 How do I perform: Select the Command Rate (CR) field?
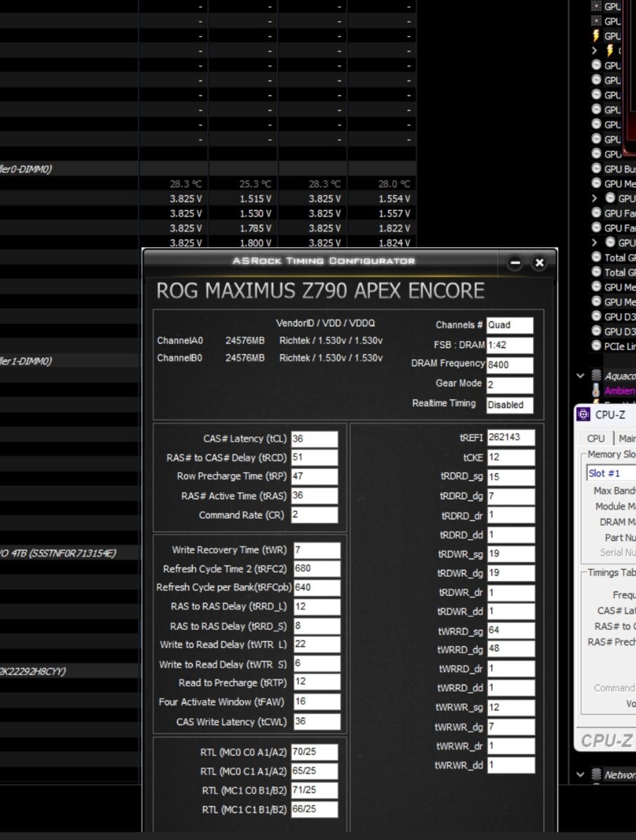tap(314, 515)
